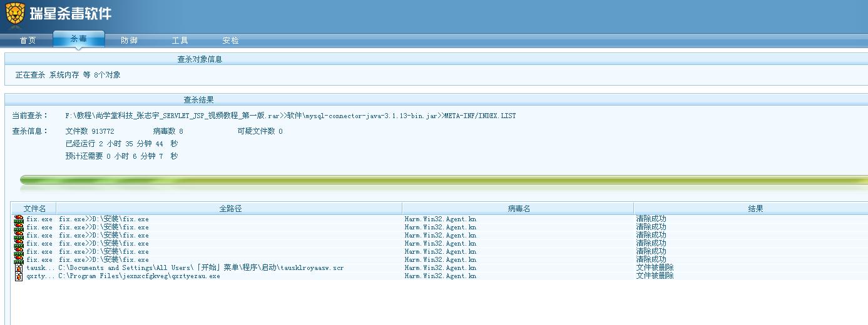Viewport: 868px width, 325px height.
Task: Click the virus icon of qxzty... row
Action: (19, 276)
